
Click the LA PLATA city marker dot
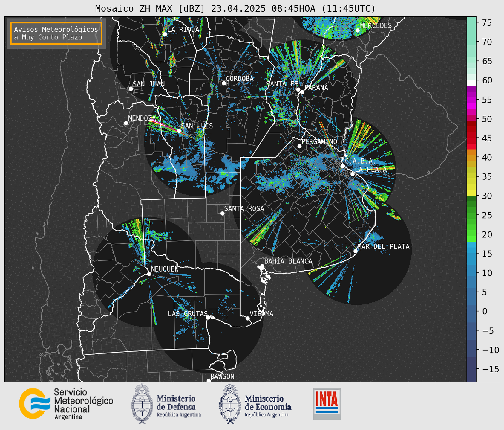pos(353,174)
